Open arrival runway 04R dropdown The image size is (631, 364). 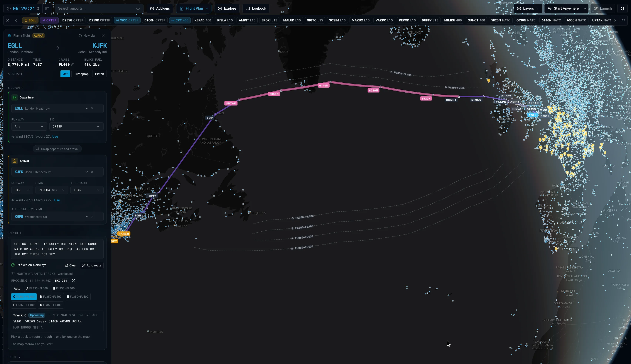coord(22,190)
